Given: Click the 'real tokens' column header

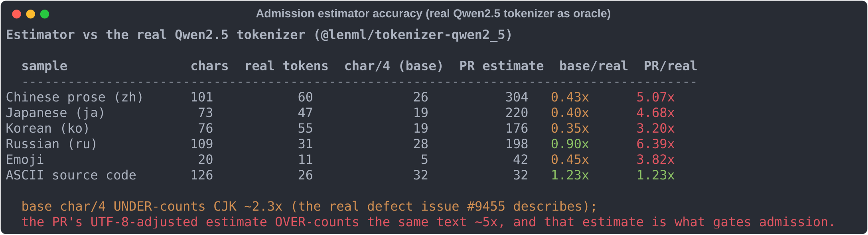Looking at the screenshot, I should 286,66.
